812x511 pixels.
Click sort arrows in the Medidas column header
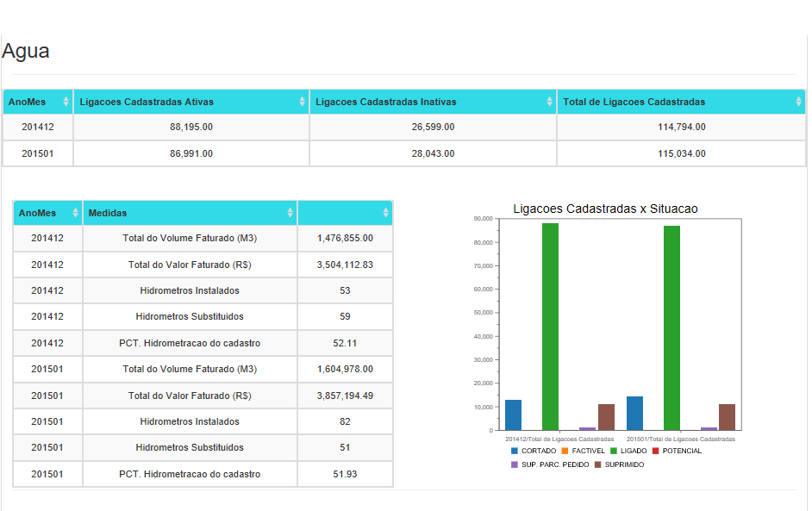tap(290, 213)
